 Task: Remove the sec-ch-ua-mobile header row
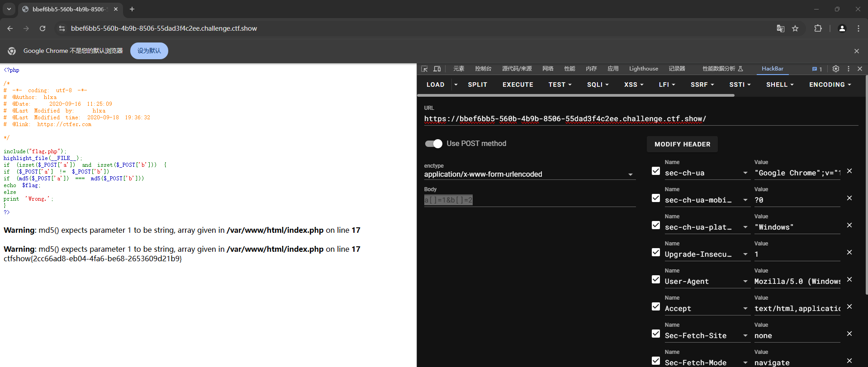coord(849,198)
